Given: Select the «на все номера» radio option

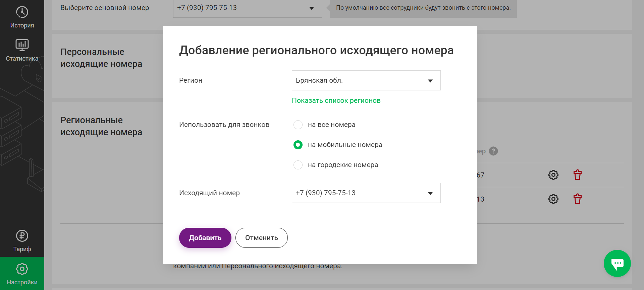Looking at the screenshot, I should pyautogui.click(x=298, y=125).
